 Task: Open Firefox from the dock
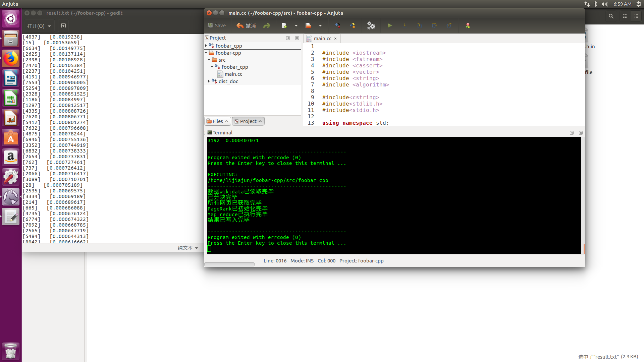coord(11,59)
